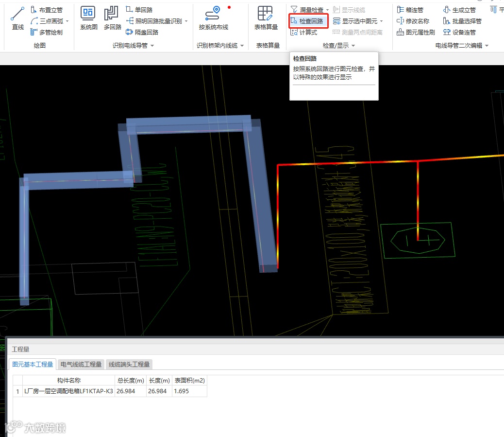Screen dimensions: 504x437
Task: Expand the 识别桥架内线缆 group menu
Action: [242, 46]
